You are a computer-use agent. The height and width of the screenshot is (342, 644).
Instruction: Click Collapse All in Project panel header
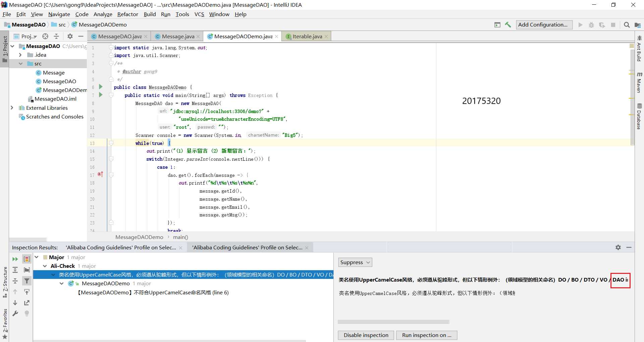[56, 36]
